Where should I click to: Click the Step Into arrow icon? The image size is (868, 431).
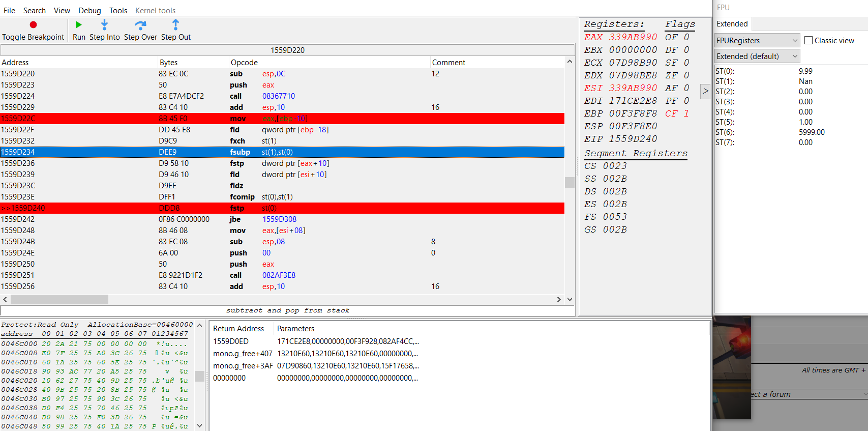point(104,25)
